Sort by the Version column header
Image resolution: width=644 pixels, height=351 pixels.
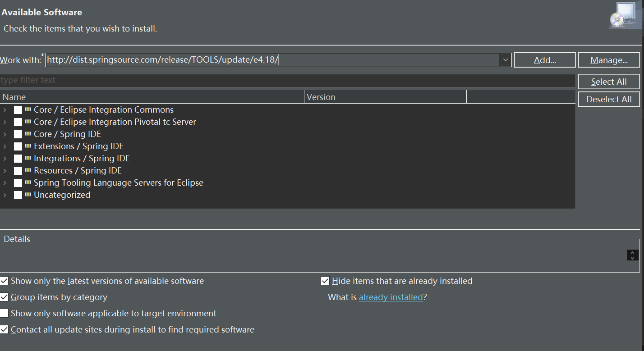click(x=386, y=97)
